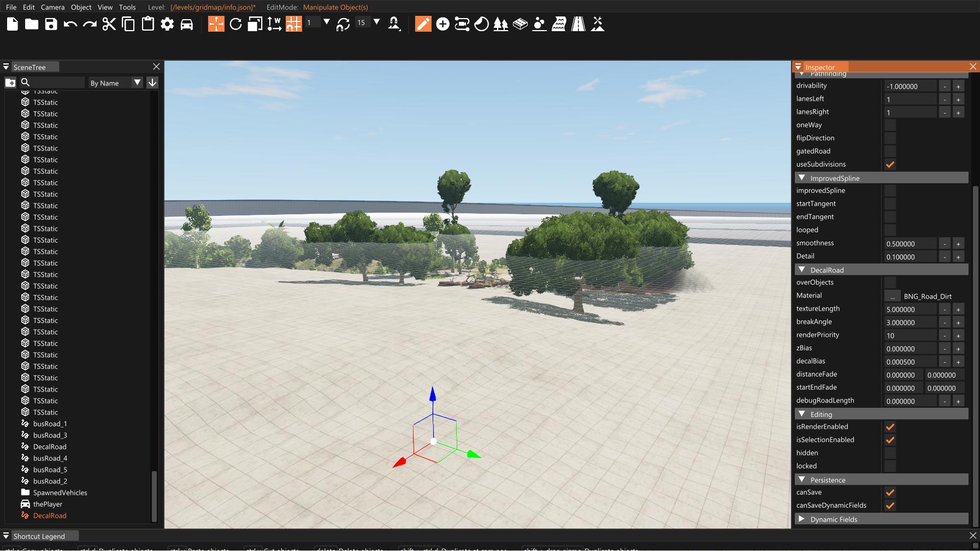Screen dimensions: 980x551
Task: Open the water-wave terrain icon tool
Action: click(559, 24)
